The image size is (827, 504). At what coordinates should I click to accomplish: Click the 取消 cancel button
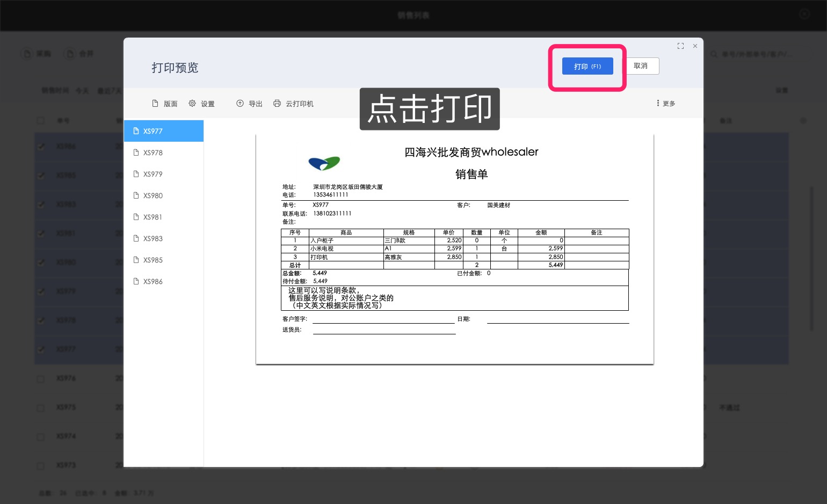[641, 66]
